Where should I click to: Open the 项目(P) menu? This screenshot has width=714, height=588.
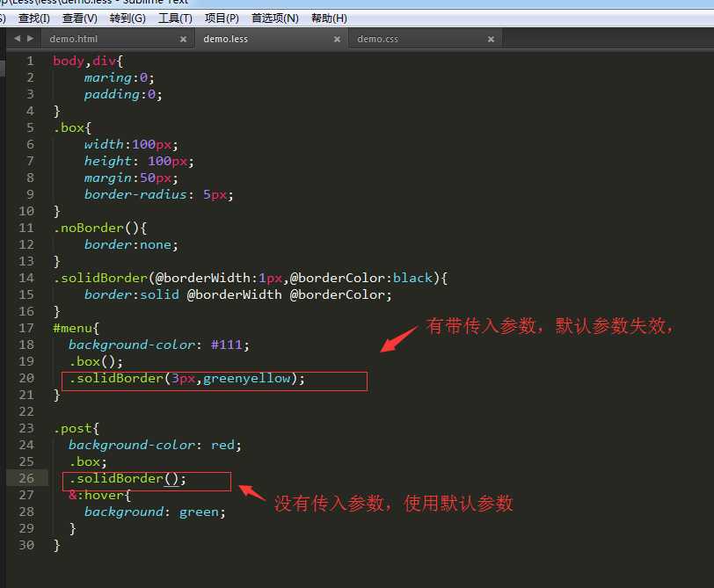(222, 18)
